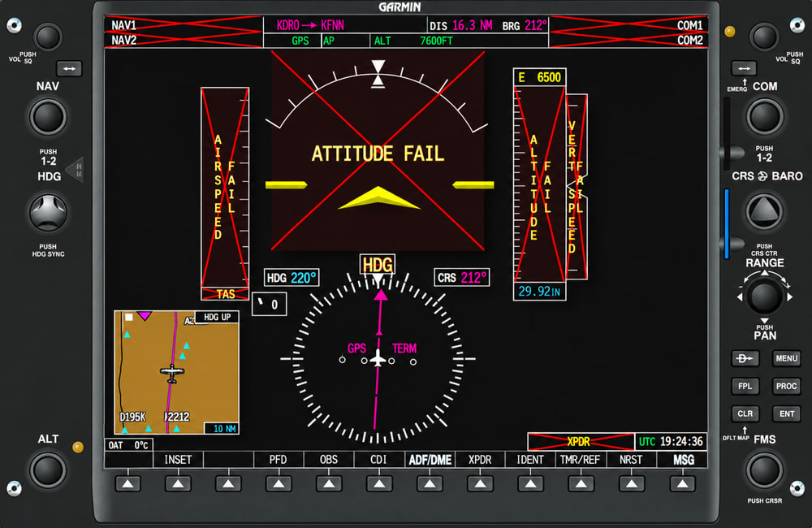The image size is (812, 528).
Task: Click the NAV frequency transfer arrow button
Action: point(69,68)
